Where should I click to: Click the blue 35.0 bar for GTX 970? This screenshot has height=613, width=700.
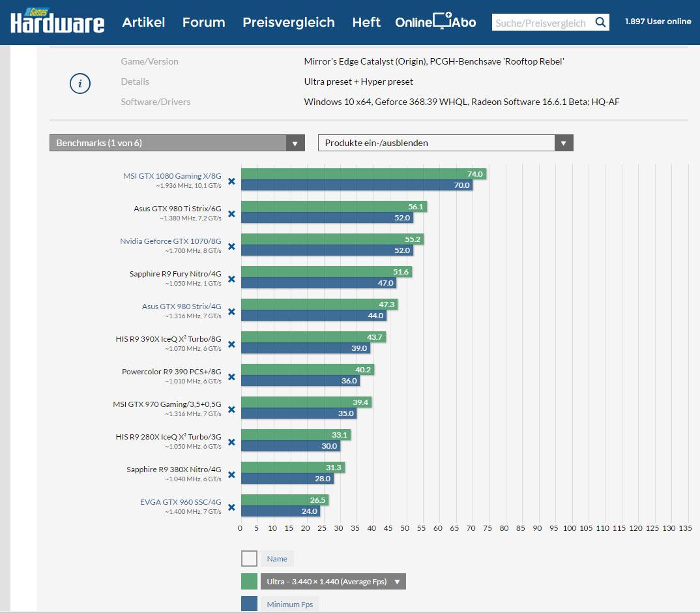coord(299,413)
